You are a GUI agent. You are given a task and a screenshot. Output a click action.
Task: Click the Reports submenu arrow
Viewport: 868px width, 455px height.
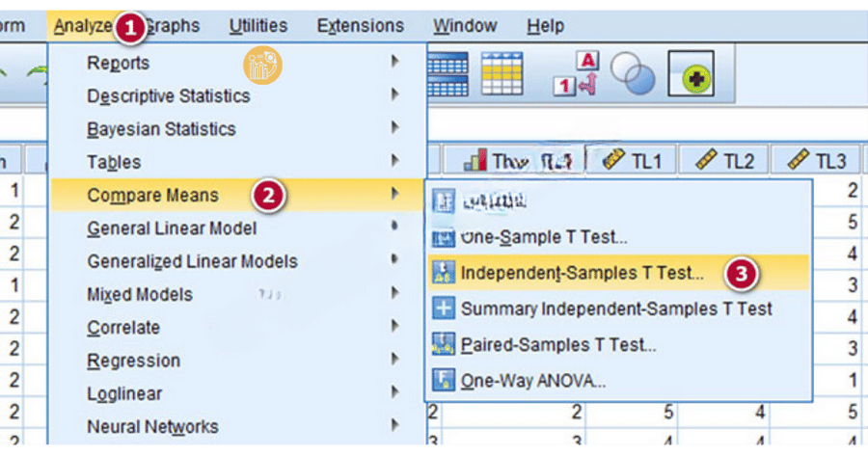394,61
